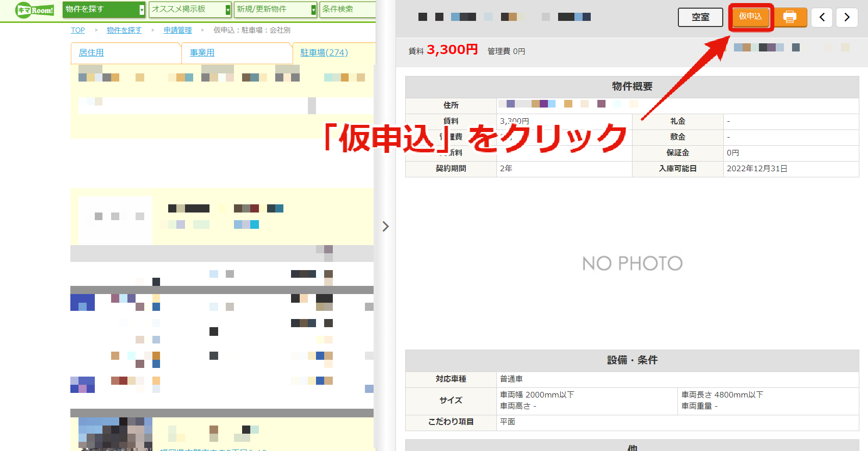Click the こだわり項目 label cell
Viewport: 868px width, 451px height.
point(451,422)
